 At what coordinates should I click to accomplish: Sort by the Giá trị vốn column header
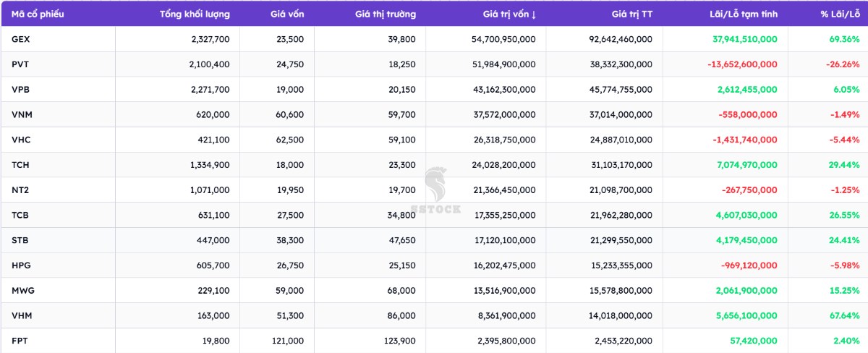coord(509,14)
